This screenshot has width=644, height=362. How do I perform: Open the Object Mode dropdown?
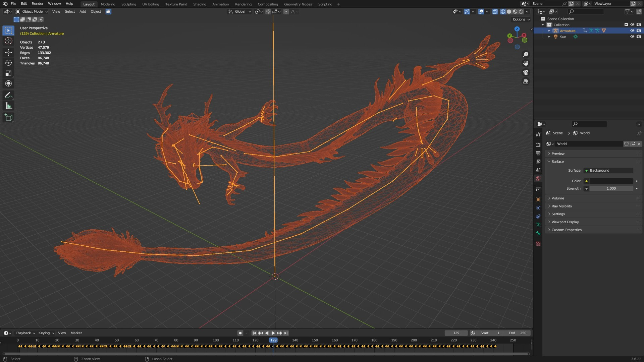32,11
